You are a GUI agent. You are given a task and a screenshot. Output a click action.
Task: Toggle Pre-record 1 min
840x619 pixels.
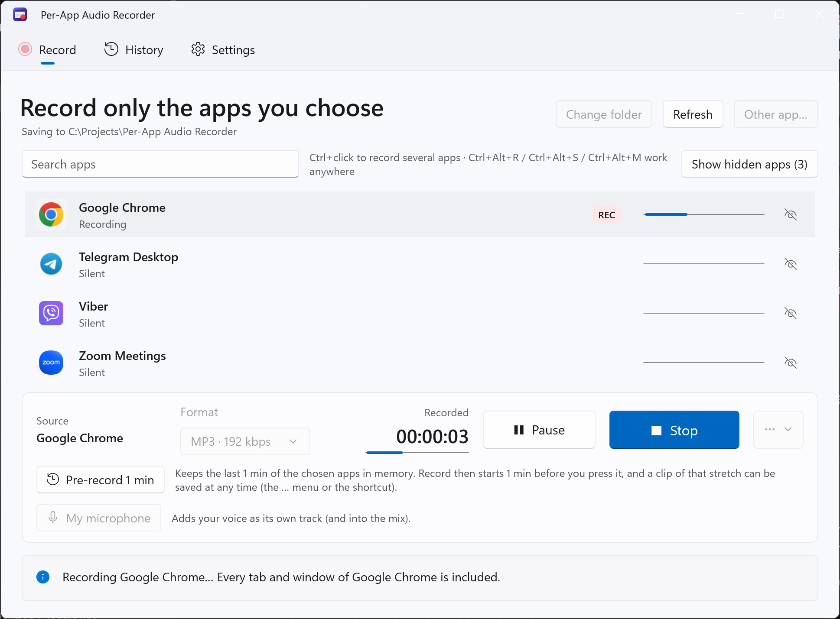point(101,480)
